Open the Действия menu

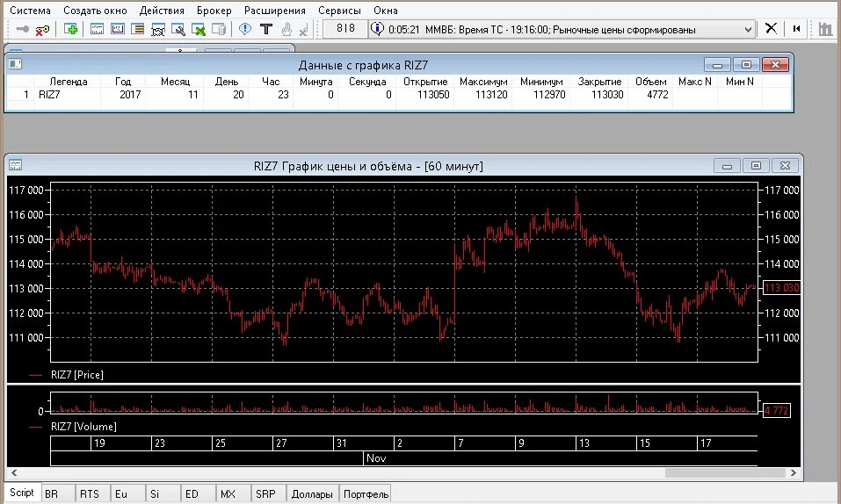pyautogui.click(x=162, y=11)
